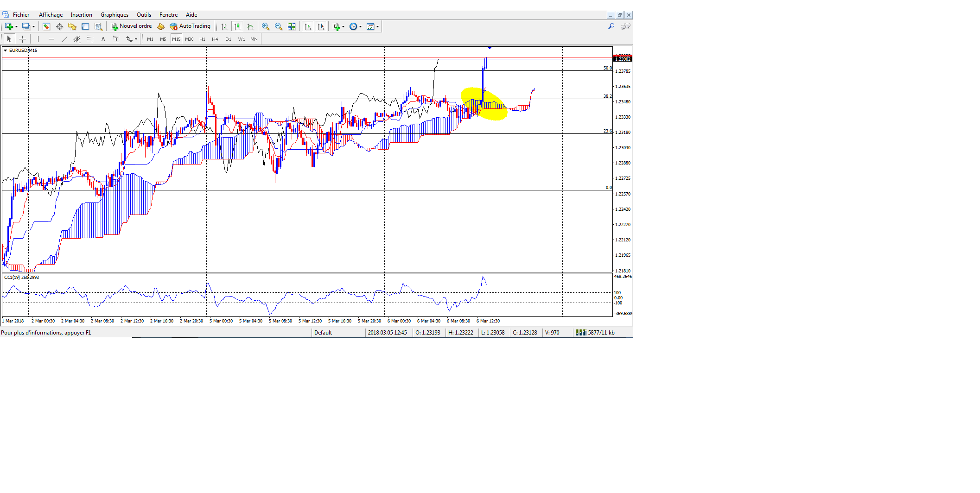980x493 pixels.
Task: Select the Cursor arrow tool
Action: click(9, 39)
